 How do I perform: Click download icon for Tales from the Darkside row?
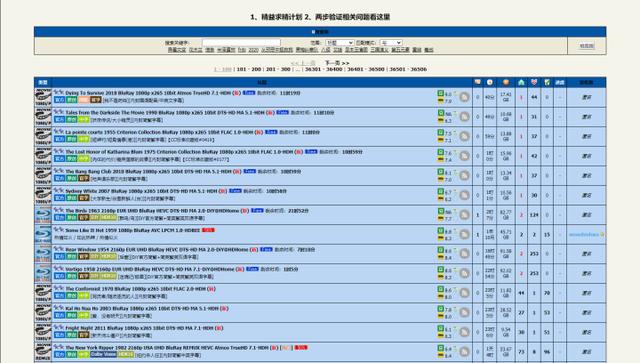tap(464, 117)
